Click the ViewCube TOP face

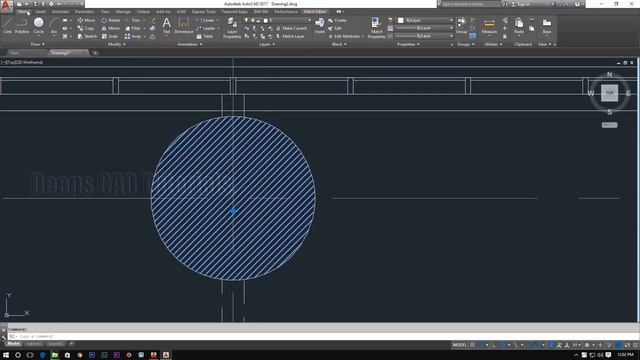point(609,93)
